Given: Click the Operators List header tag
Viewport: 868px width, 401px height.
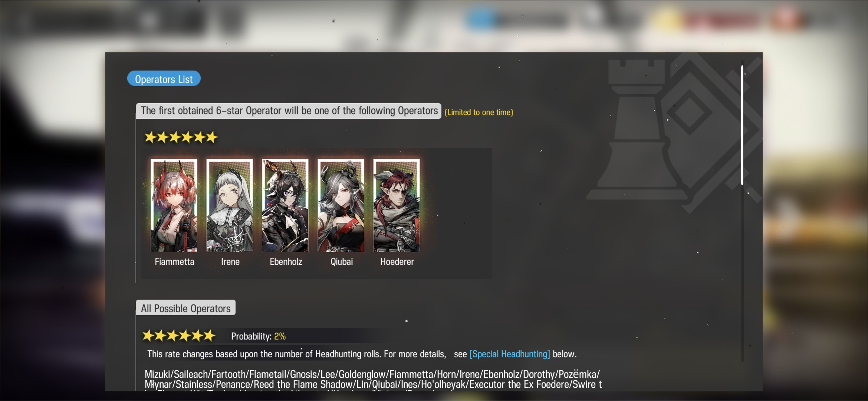Looking at the screenshot, I should click(x=164, y=79).
